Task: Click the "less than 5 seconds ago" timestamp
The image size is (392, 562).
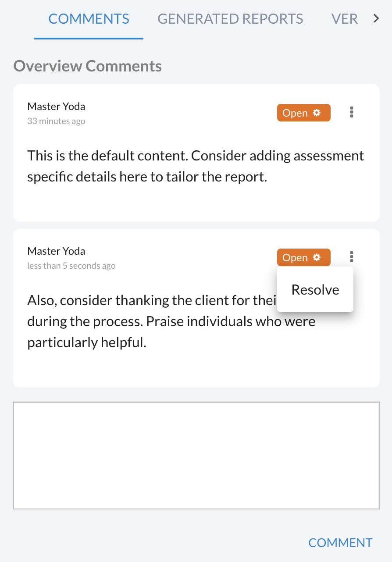Action: click(x=71, y=266)
